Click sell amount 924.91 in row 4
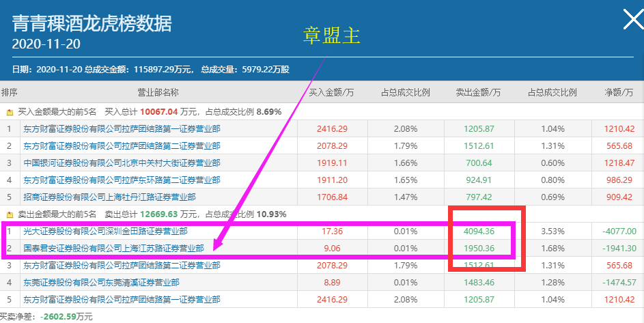This screenshot has height=323, width=644. tap(479, 180)
